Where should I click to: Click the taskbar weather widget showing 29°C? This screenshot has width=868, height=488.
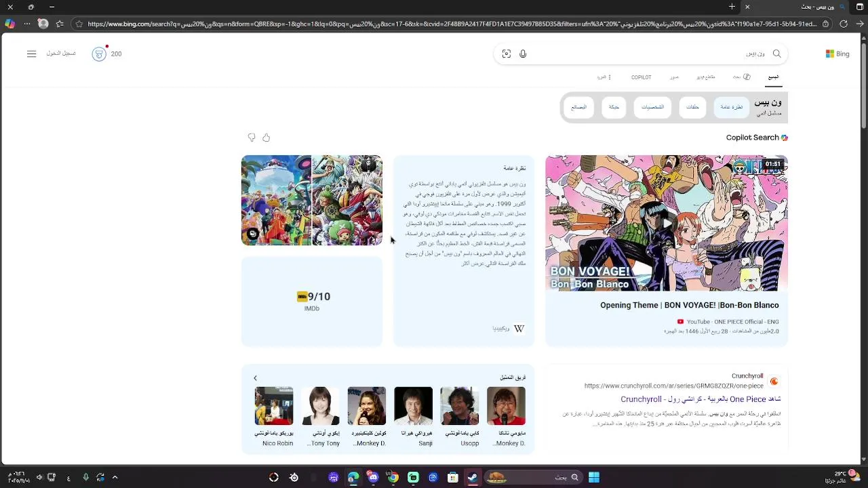click(x=842, y=477)
